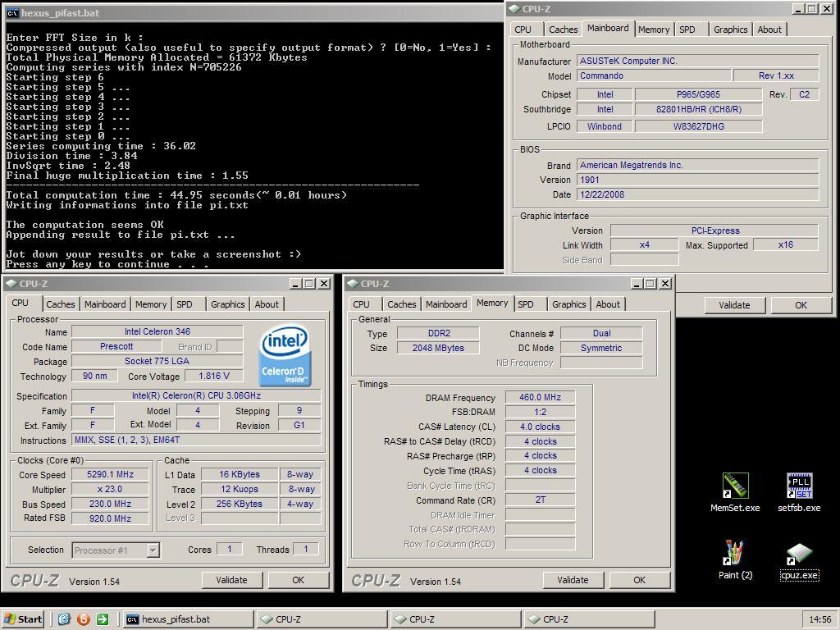Screen dimensions: 840x630
Task: Click CPU-Z icon in the Mainboard window title bar
Action: [514, 8]
